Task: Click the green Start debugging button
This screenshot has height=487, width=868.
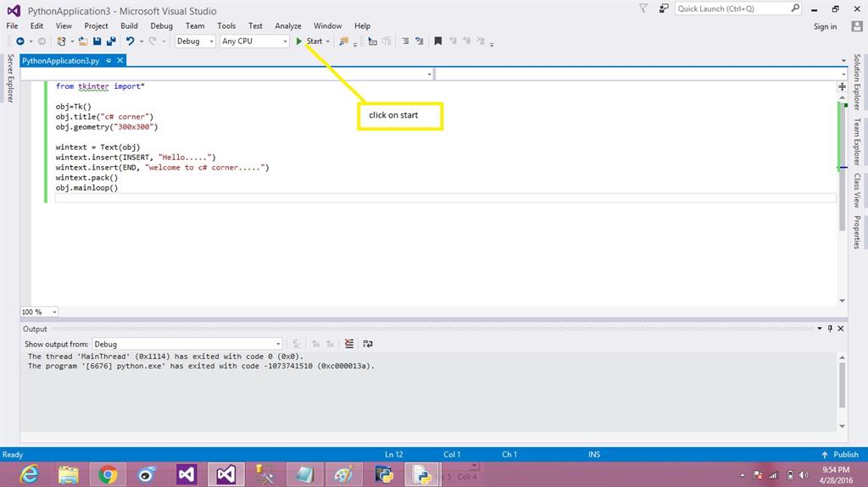Action: (309, 41)
